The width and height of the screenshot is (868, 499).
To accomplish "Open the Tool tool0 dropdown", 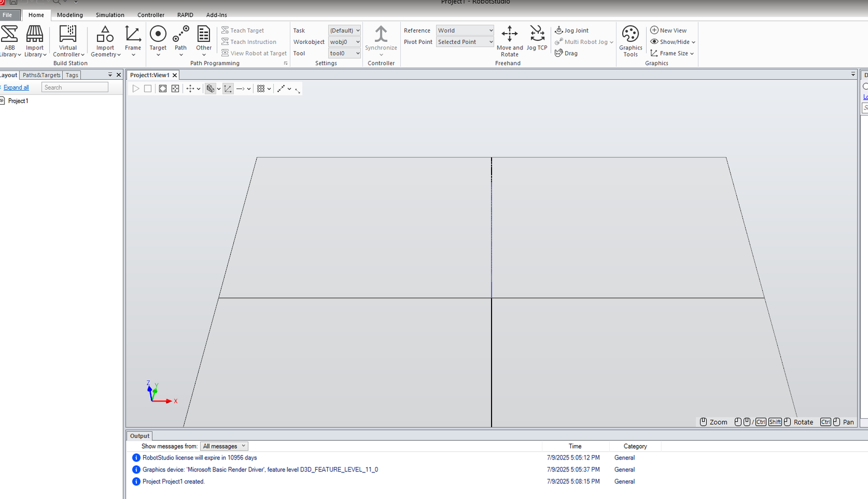I will point(344,53).
